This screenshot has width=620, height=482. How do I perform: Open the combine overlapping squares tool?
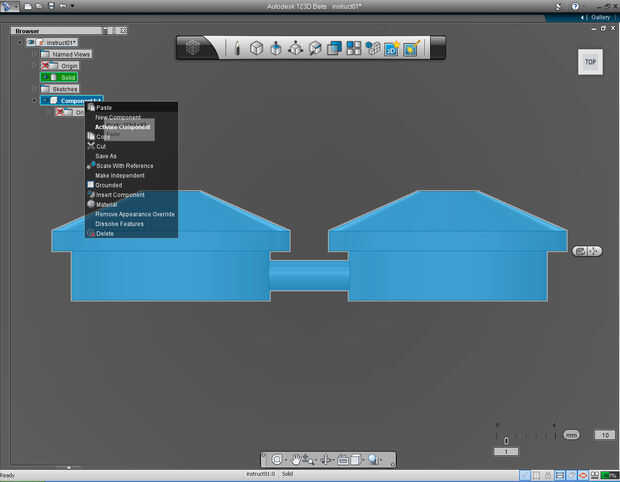click(x=334, y=49)
